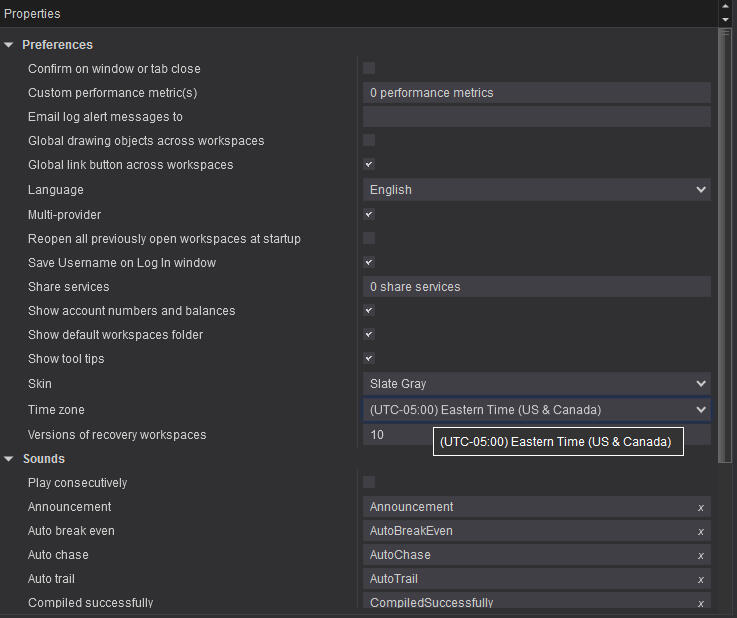Enable Play consecutively checkbox
The image size is (737, 618).
[369, 482]
